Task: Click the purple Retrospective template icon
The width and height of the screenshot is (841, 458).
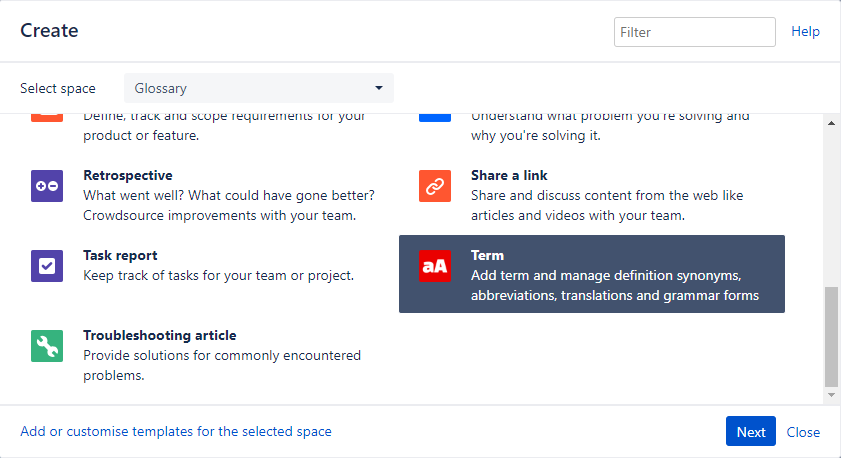Action: [47, 186]
